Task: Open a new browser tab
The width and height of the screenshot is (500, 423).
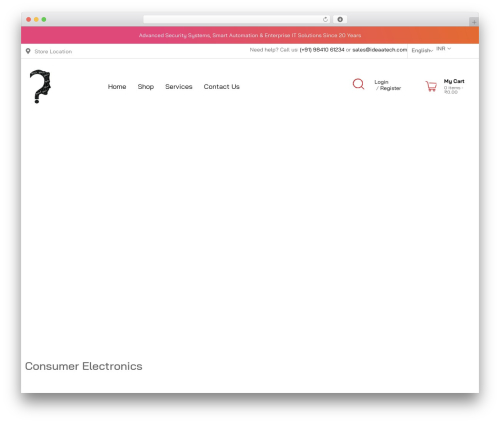Action: pos(474,22)
